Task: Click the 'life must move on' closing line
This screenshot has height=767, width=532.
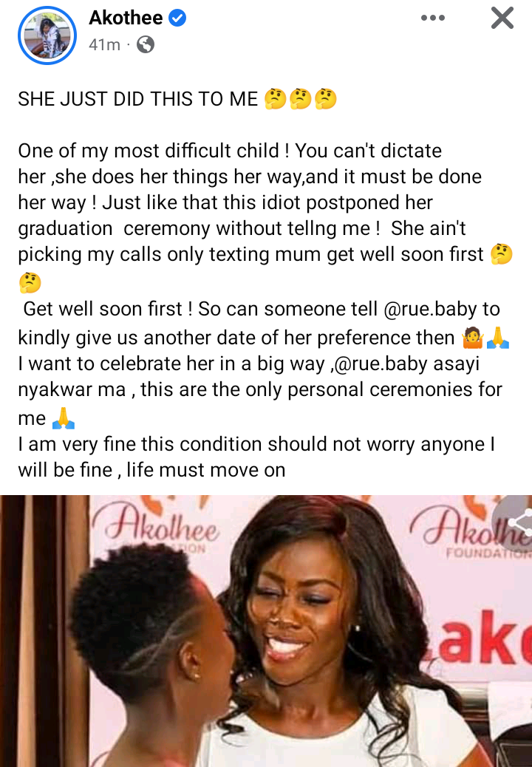Action: coord(206,470)
